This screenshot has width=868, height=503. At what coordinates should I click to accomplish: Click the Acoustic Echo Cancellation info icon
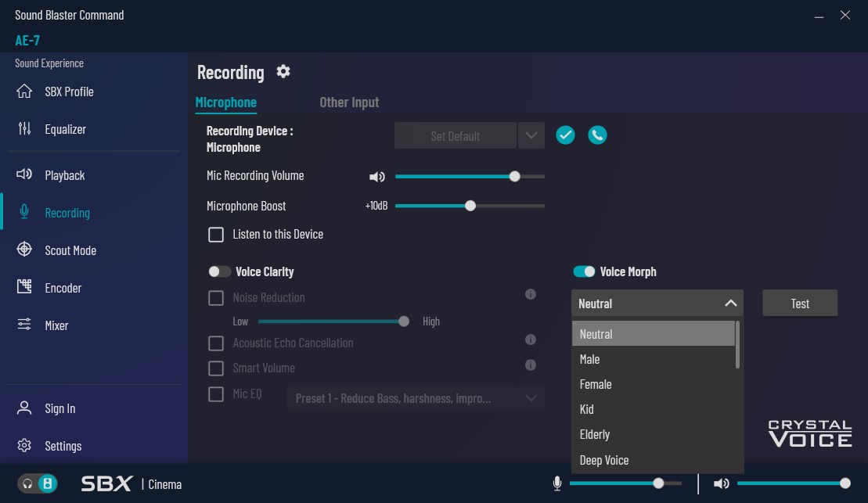point(531,340)
